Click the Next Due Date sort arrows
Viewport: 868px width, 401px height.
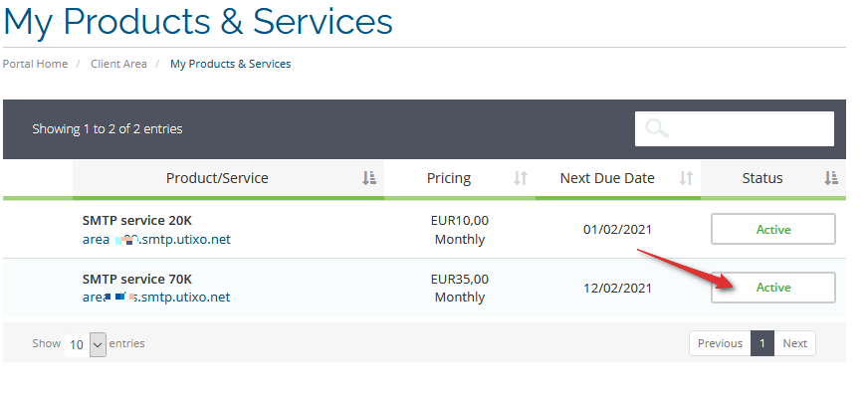click(687, 178)
